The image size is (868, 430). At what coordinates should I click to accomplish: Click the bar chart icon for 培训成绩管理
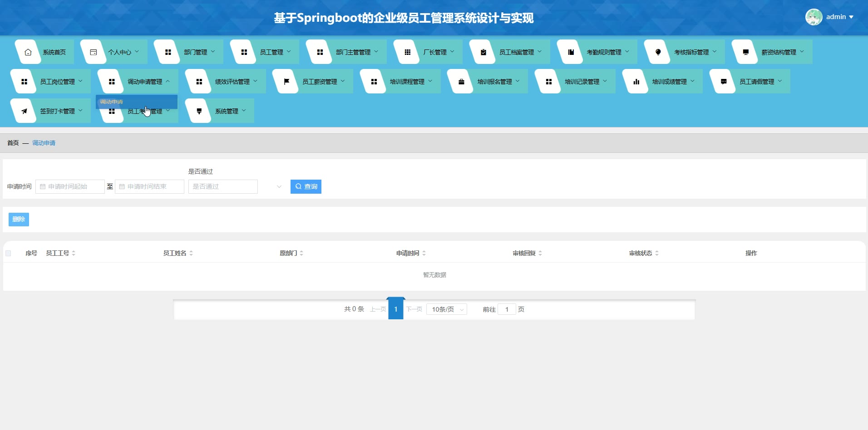click(636, 82)
